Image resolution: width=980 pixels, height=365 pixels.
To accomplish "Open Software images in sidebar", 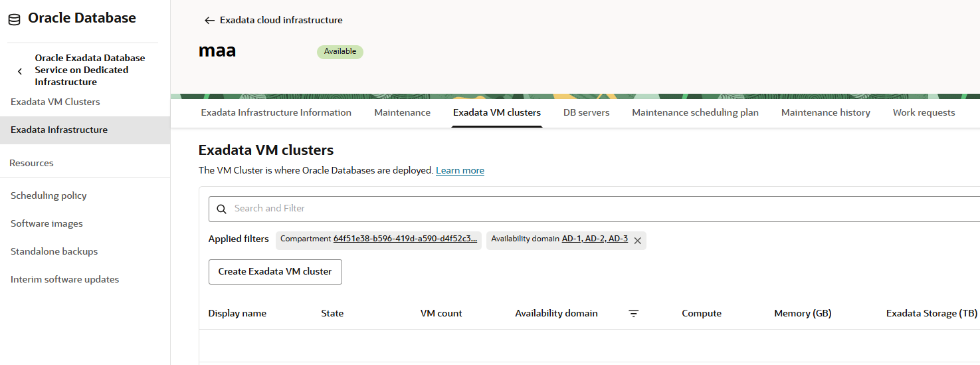I will 47,223.
